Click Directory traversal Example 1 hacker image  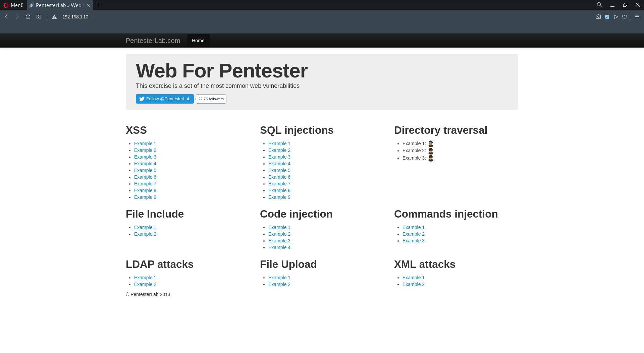click(431, 144)
